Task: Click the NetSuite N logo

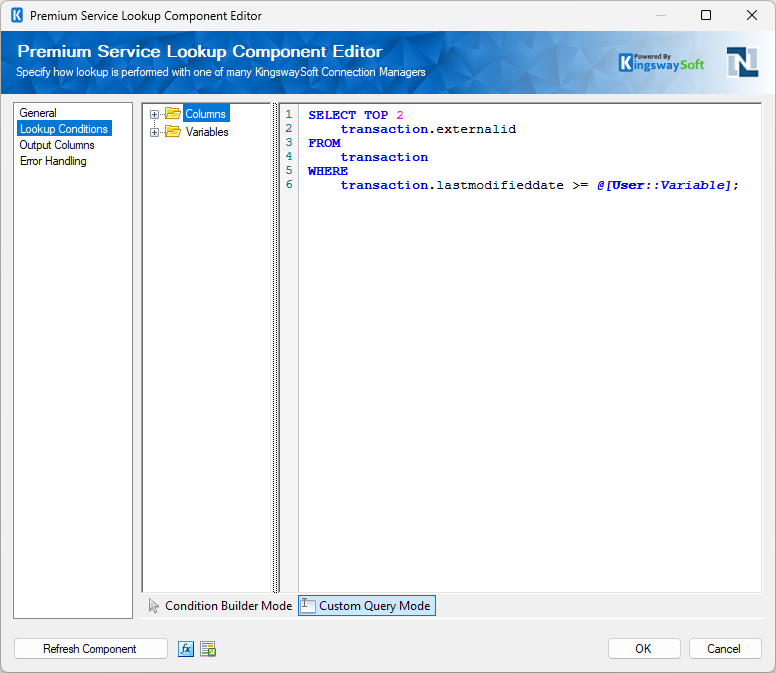Action: tap(742, 62)
